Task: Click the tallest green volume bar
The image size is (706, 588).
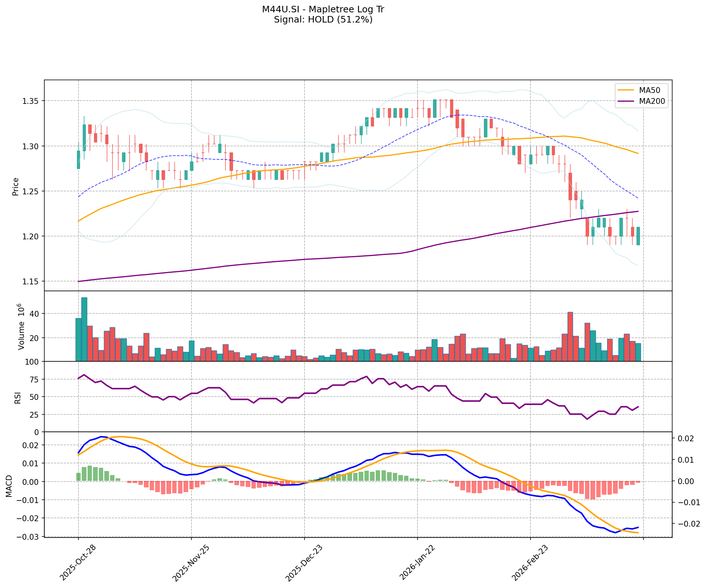Action: click(84, 329)
